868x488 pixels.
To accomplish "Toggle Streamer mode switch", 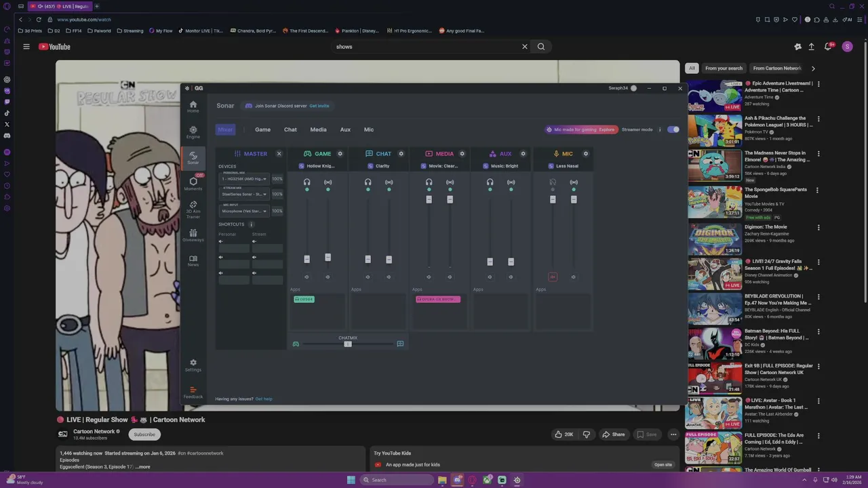I will click(673, 129).
